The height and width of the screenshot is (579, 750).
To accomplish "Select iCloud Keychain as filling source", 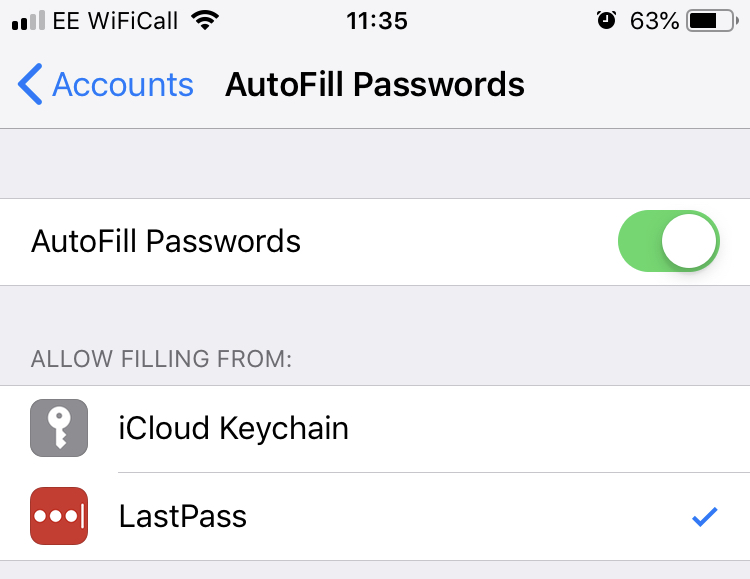I will pos(375,428).
